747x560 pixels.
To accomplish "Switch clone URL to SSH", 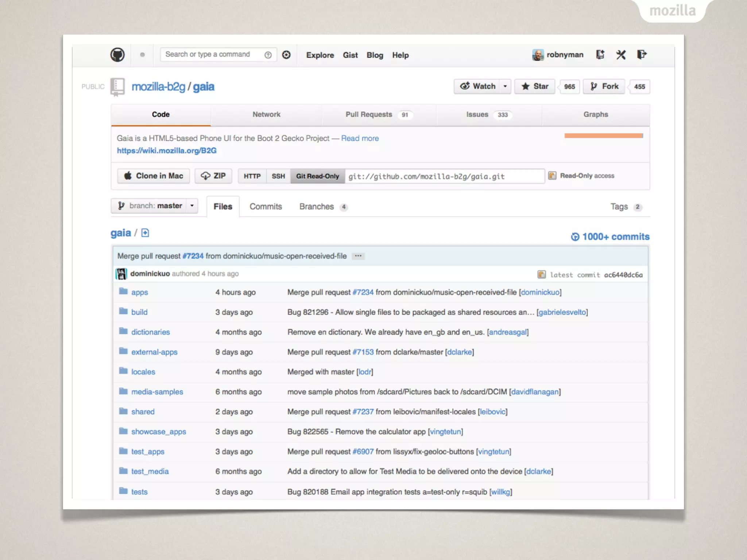I will (278, 176).
